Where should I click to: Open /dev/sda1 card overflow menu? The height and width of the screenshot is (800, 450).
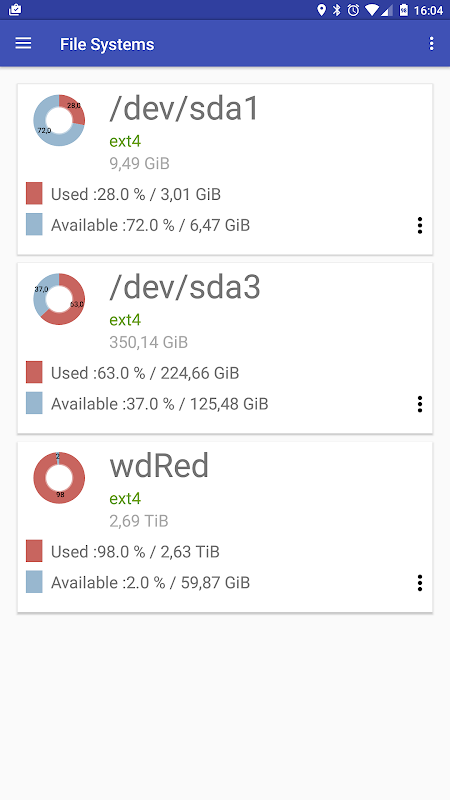(419, 225)
